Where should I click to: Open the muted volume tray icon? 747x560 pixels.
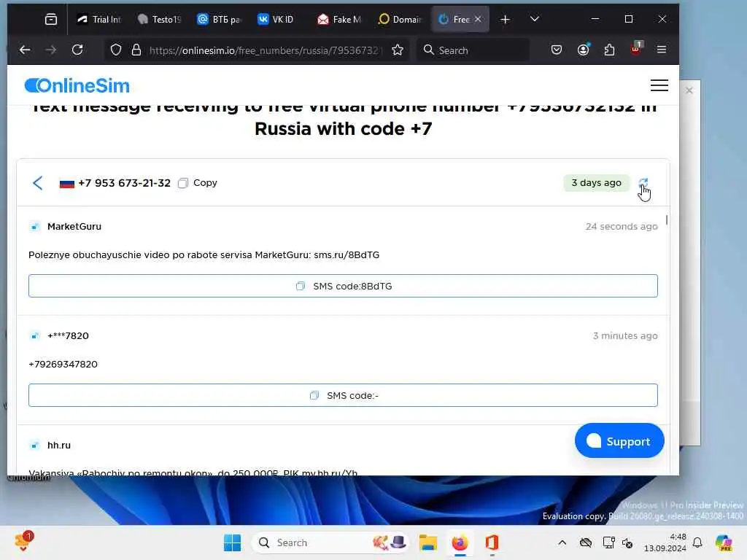(628, 542)
